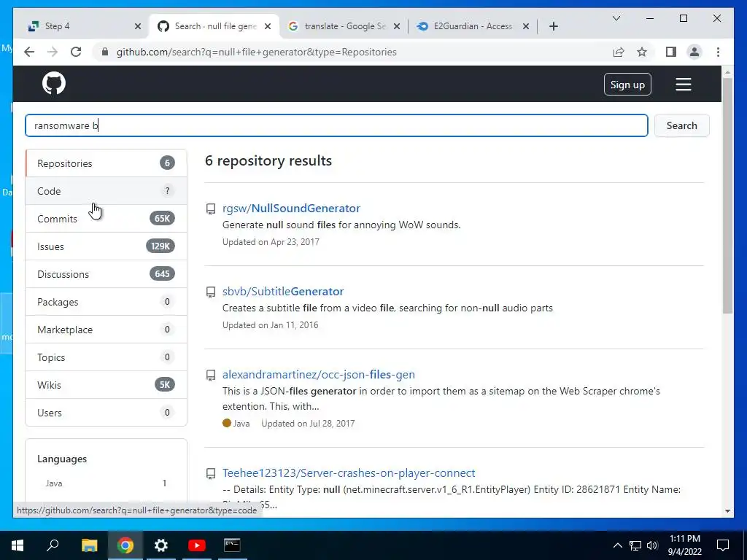Screen dimensions: 747x560
Task: Reload the GitHub search page
Action: tap(76, 52)
